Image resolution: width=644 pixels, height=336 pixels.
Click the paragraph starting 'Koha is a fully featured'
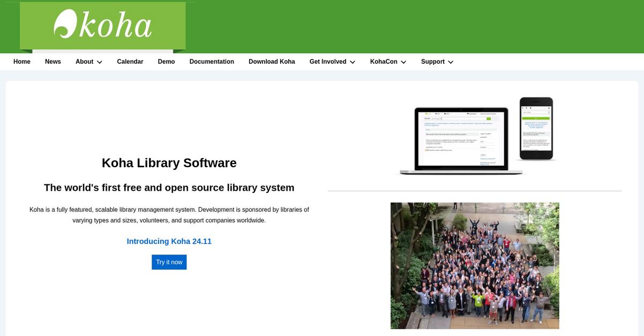point(169,215)
